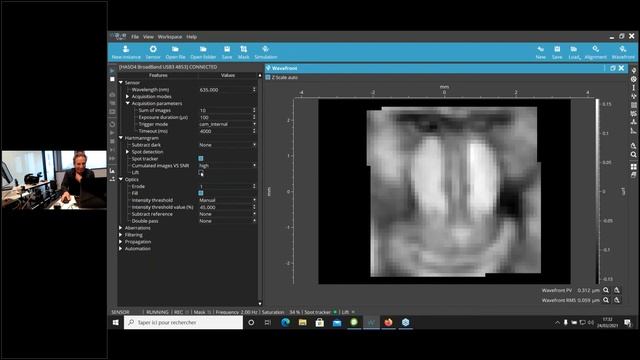Click the play acquisition icon in left sidebar

[x=113, y=71]
